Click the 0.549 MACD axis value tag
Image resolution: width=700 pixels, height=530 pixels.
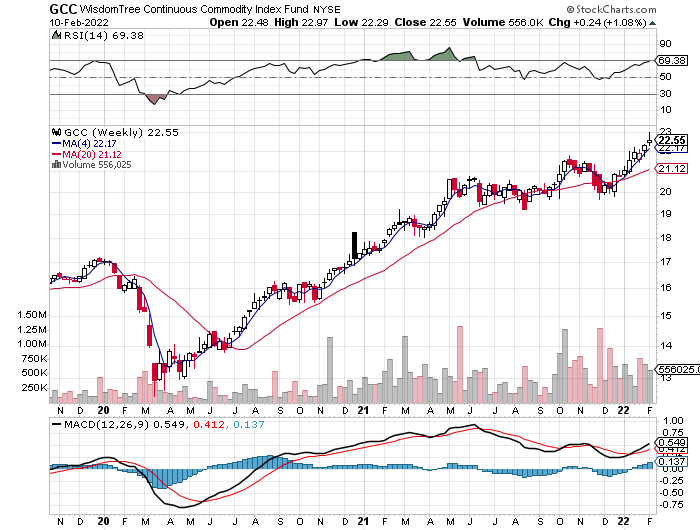click(671, 442)
